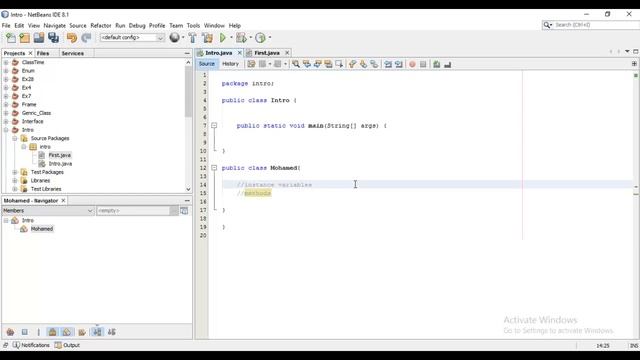640x360 pixels.
Task: Expand the Enum project node
Action: pos(6,71)
